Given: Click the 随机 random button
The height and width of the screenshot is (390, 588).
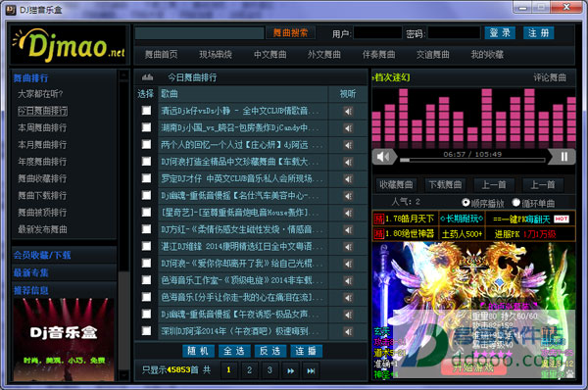Looking at the screenshot, I should (x=198, y=351).
